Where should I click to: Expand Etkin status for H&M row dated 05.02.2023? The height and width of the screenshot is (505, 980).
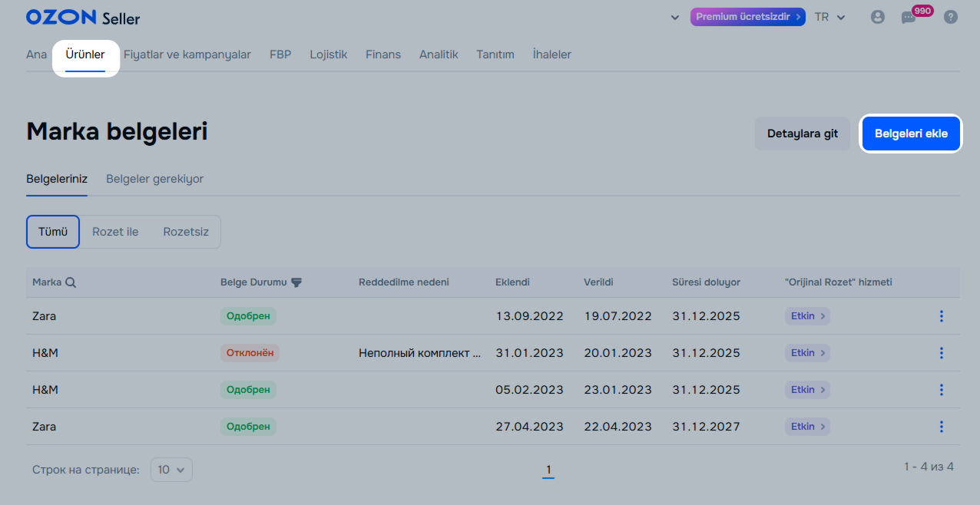click(807, 390)
